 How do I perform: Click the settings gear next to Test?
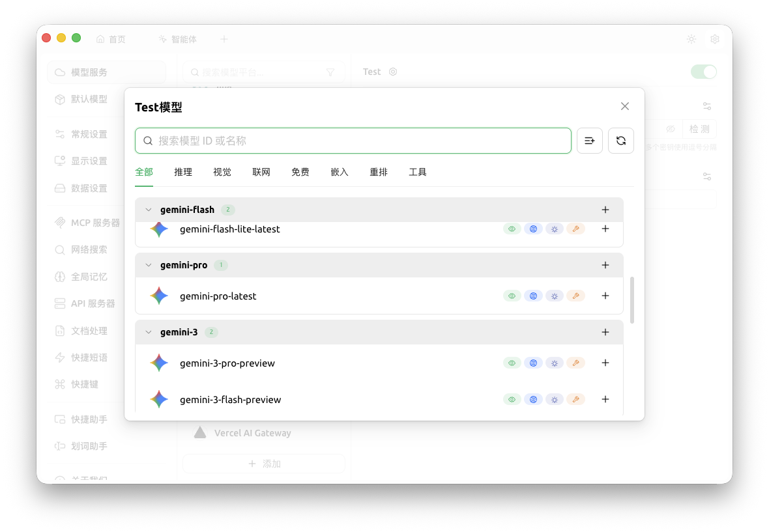[x=392, y=72]
